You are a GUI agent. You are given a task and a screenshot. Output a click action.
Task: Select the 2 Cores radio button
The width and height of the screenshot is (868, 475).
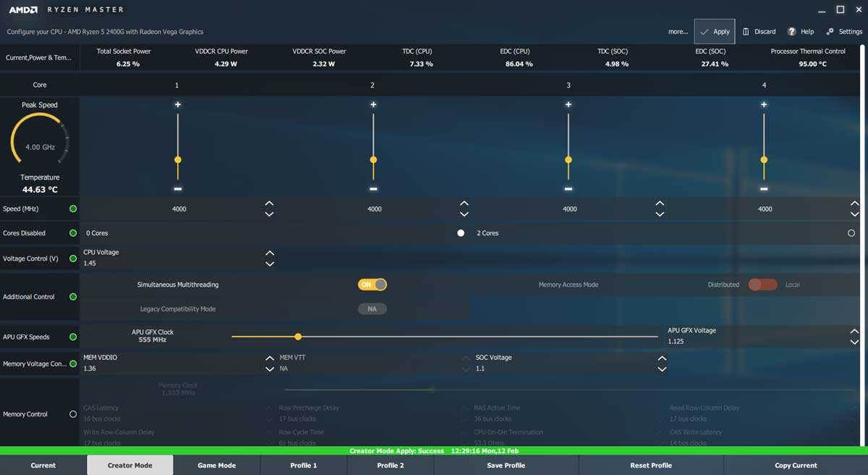pos(851,233)
